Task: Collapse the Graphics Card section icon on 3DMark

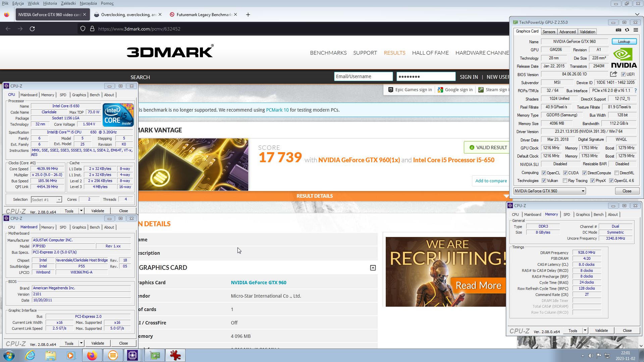Action: click(373, 267)
